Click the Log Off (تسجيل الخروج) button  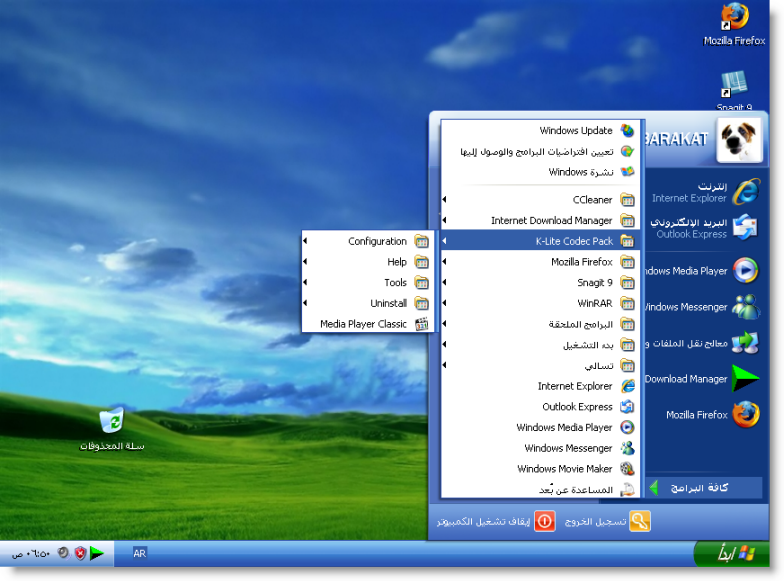click(607, 522)
